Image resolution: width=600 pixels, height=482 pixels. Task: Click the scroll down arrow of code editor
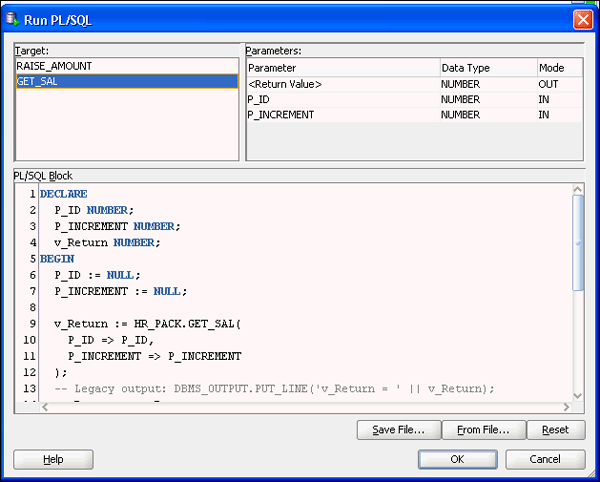pos(578,396)
